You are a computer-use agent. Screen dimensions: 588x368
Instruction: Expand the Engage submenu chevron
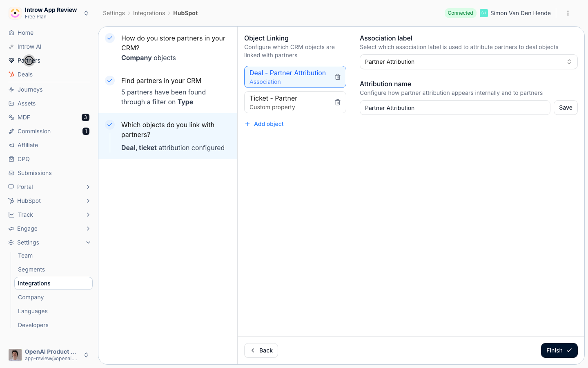coord(88,229)
